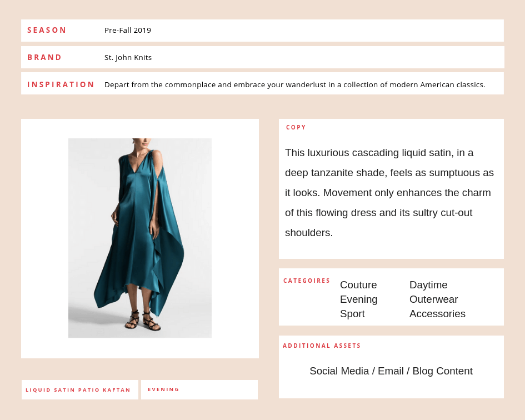Image resolution: width=525 pixels, height=420 pixels.
Task: Choose the Evening category option
Action: (358, 299)
